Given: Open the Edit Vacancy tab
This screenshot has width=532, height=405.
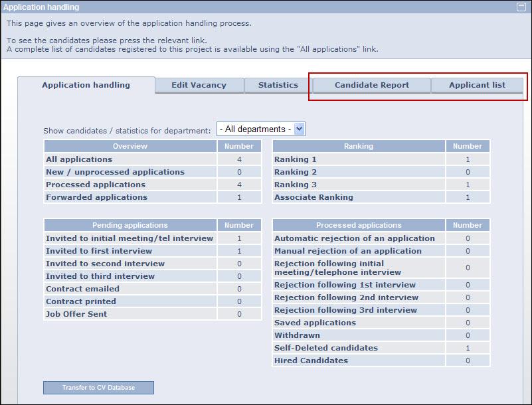Looking at the screenshot, I should tap(199, 85).
